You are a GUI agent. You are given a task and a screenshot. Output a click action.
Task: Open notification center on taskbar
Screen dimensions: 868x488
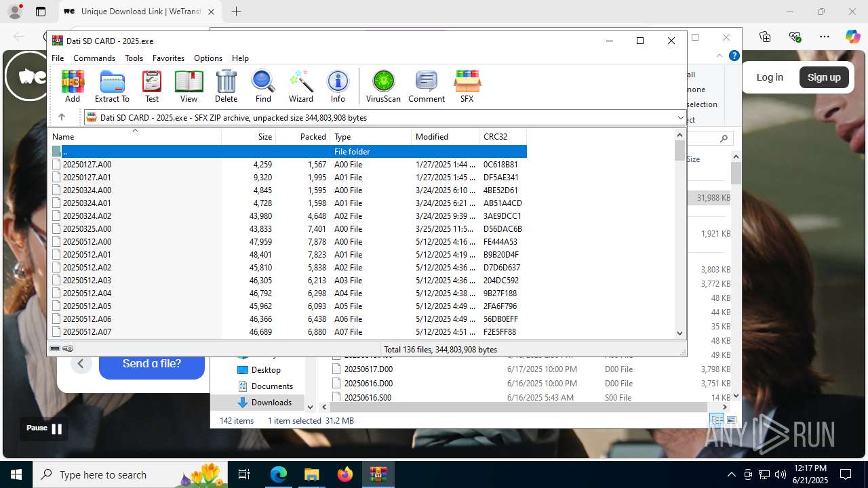coord(846,474)
